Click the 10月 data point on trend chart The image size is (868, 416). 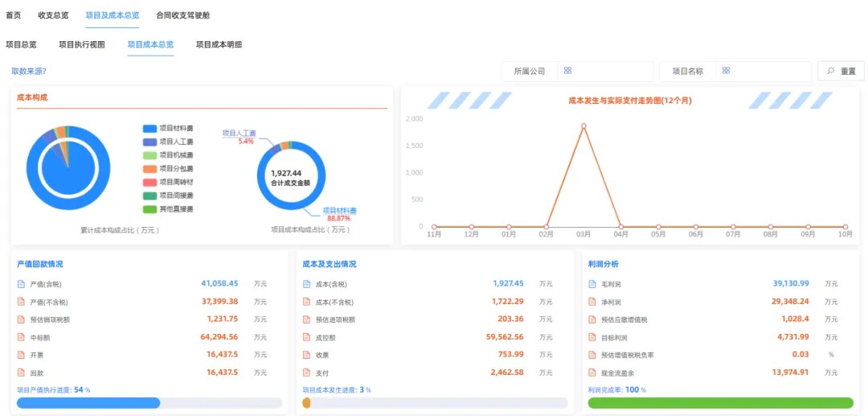(845, 227)
